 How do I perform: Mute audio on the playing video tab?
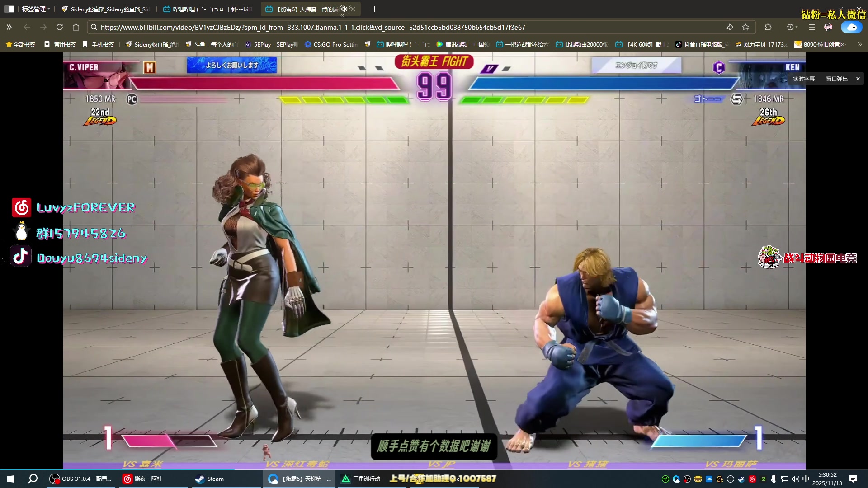point(344,9)
